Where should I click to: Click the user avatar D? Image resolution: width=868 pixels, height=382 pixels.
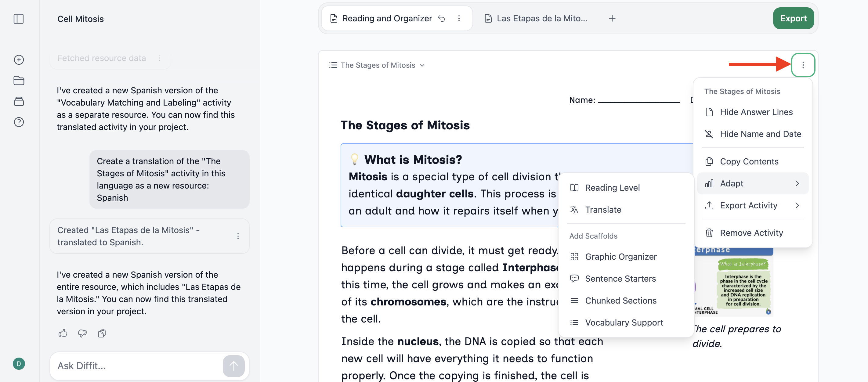click(x=19, y=363)
